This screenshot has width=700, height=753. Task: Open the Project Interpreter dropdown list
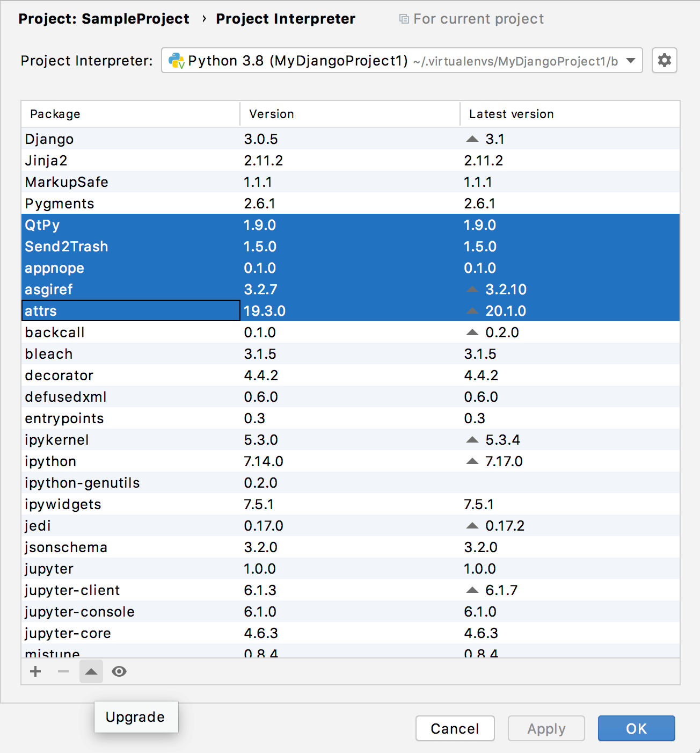click(x=631, y=60)
